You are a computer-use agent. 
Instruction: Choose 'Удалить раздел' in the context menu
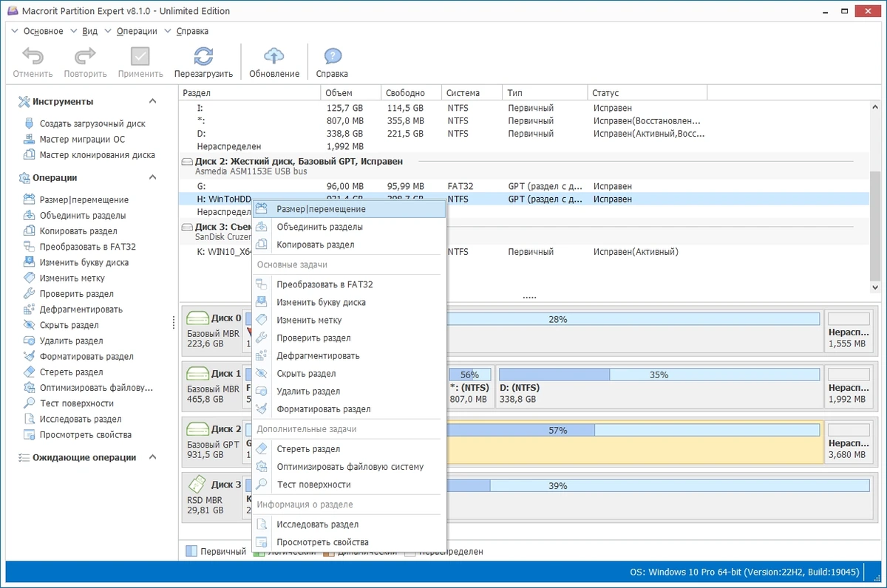(x=349, y=391)
